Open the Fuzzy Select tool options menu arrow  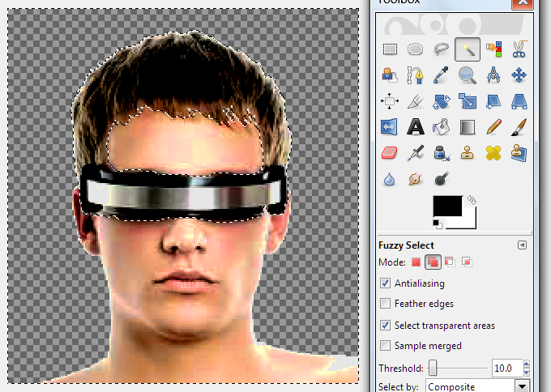coord(522,245)
